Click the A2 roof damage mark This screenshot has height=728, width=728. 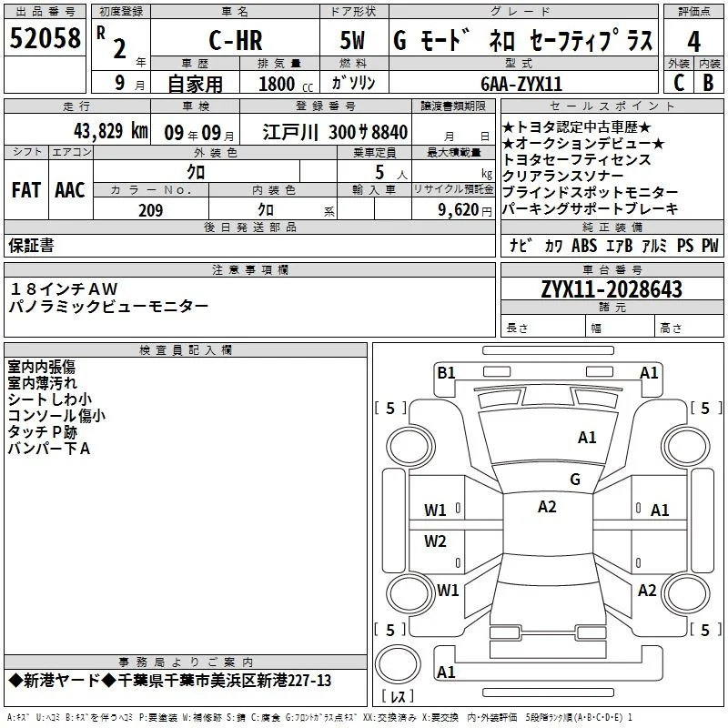(x=548, y=507)
